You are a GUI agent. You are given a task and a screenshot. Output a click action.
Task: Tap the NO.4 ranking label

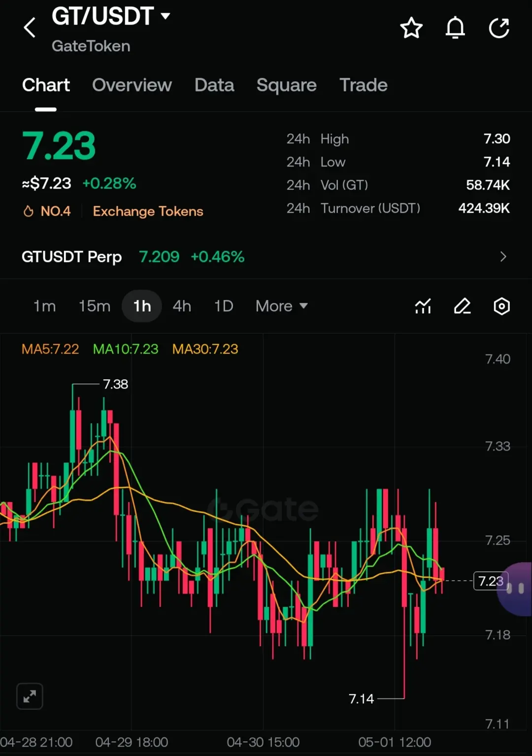point(56,211)
